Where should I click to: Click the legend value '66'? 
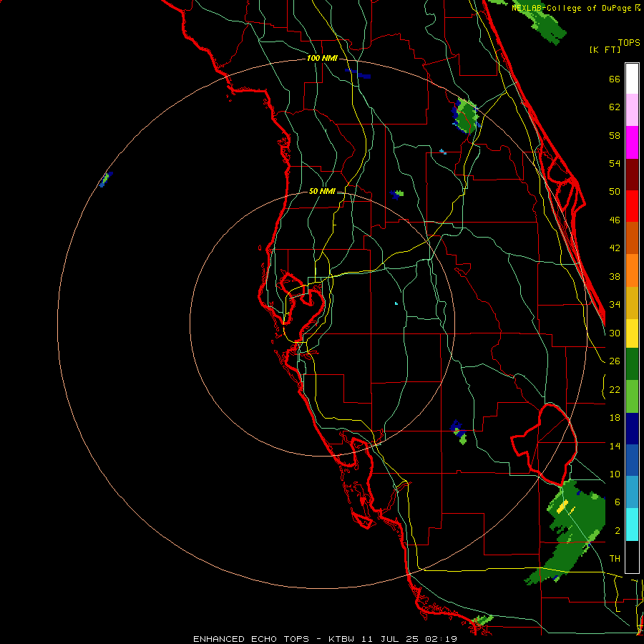(x=615, y=79)
